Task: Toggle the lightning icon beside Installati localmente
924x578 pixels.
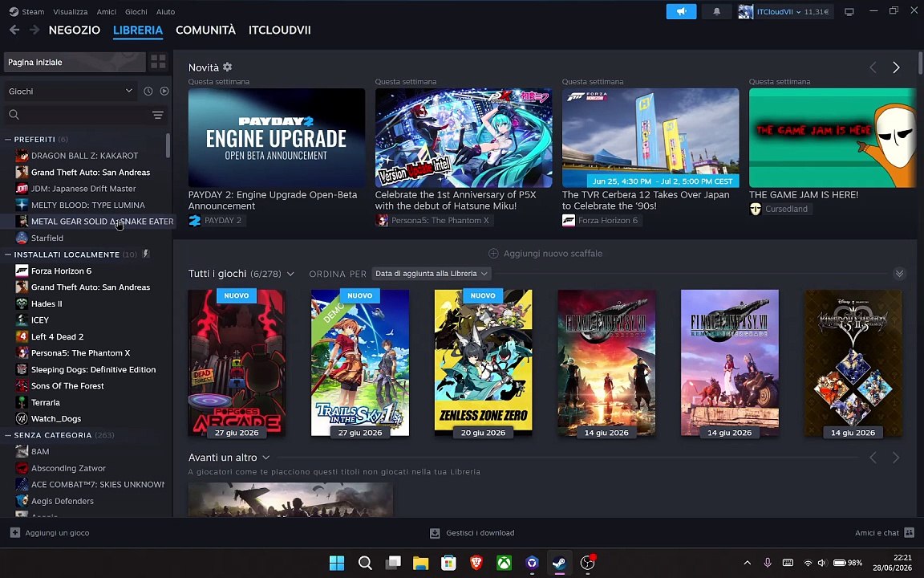Action: tap(145, 254)
